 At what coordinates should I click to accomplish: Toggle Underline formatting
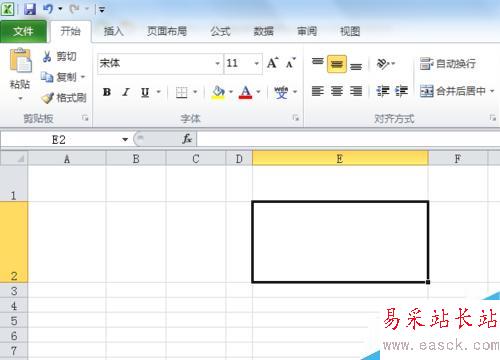[145, 92]
